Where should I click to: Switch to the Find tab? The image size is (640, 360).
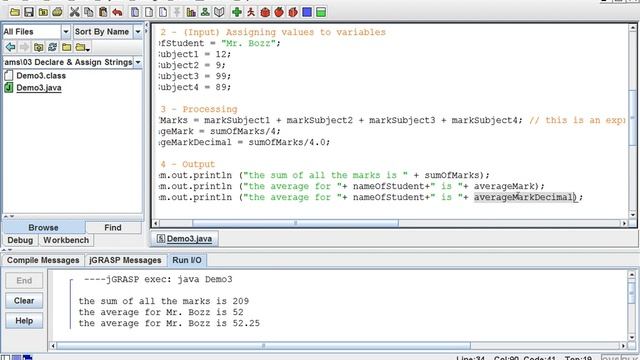(x=113, y=227)
